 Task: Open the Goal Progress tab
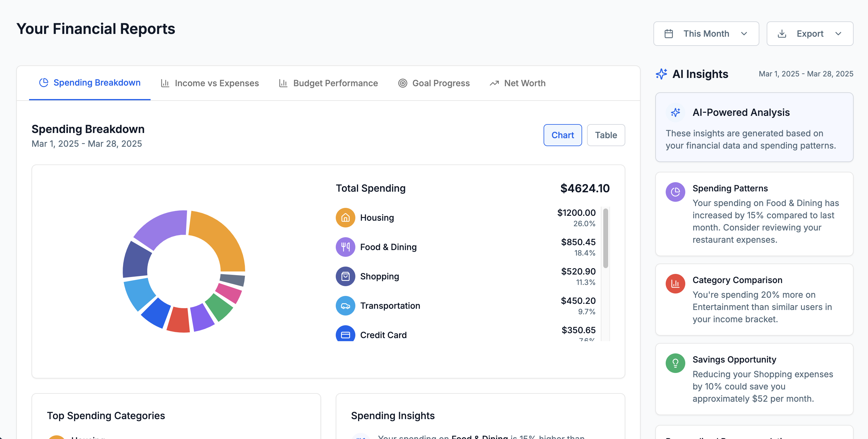(434, 83)
